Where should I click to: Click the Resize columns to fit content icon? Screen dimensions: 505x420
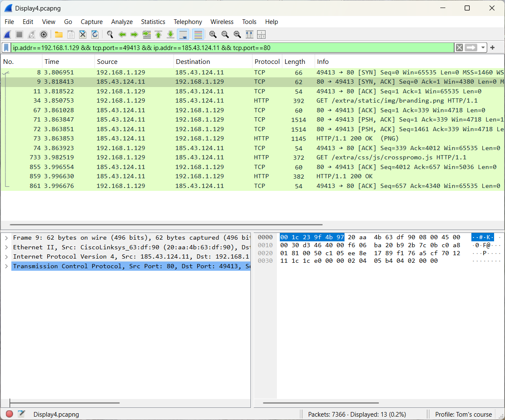(250, 34)
